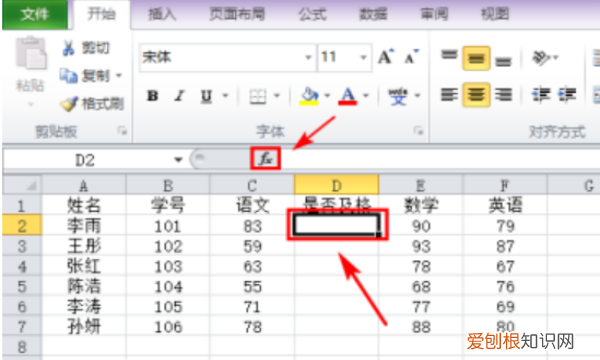Open the font name dropdown

coord(308,57)
